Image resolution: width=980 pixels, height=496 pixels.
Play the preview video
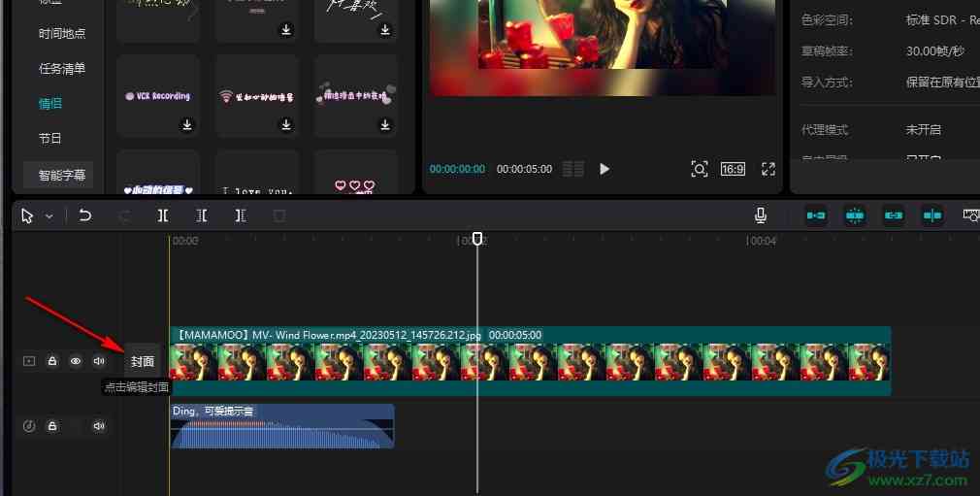(604, 169)
